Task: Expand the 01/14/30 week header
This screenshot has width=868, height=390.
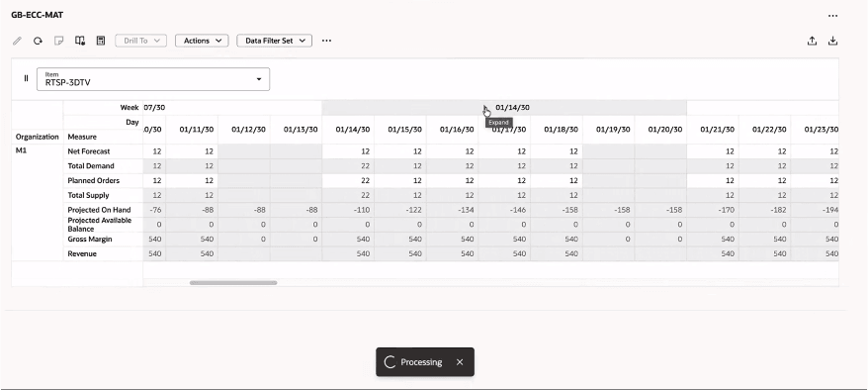Action: 485,108
